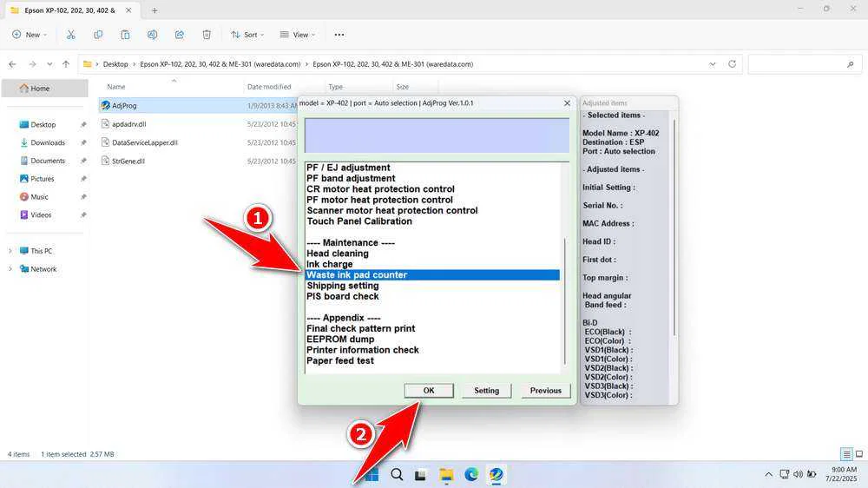Click the Copy icon in Explorer toolbar
This screenshot has height=488, width=868.
(x=98, y=35)
